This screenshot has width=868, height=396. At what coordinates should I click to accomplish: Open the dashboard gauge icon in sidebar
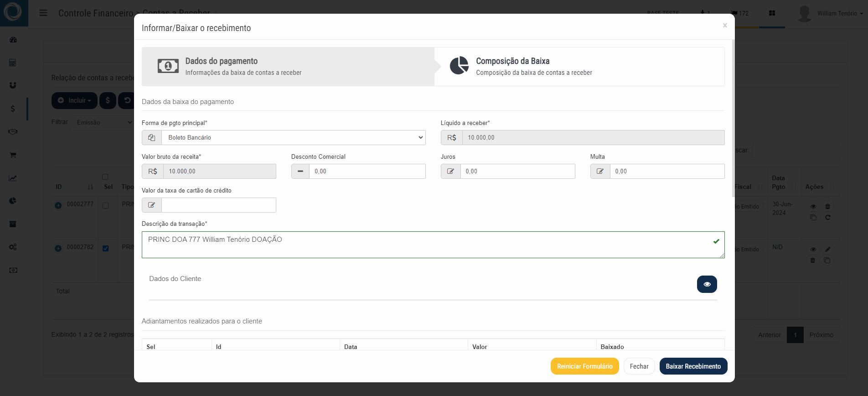13,40
